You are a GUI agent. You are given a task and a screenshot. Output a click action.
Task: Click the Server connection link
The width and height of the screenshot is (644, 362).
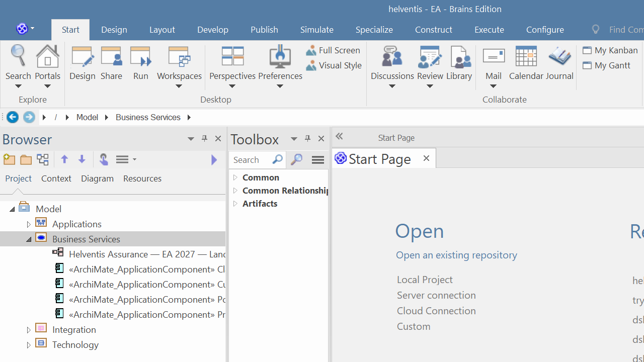pos(436,295)
